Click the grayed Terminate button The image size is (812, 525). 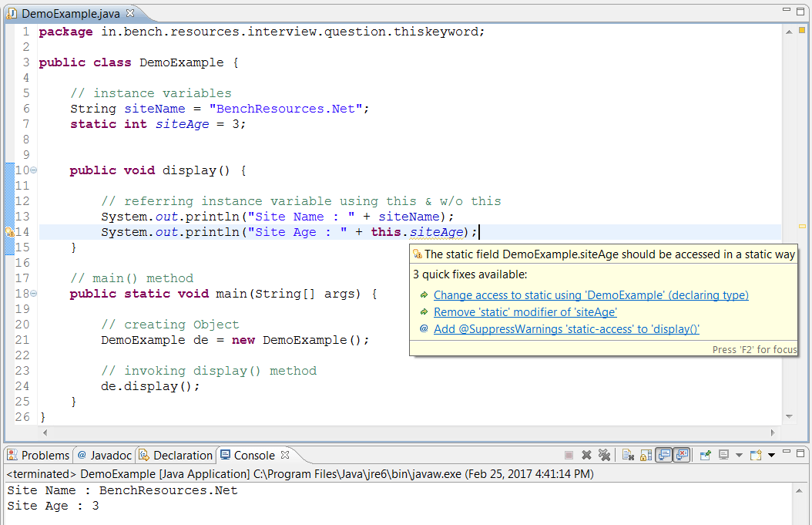[569, 454]
